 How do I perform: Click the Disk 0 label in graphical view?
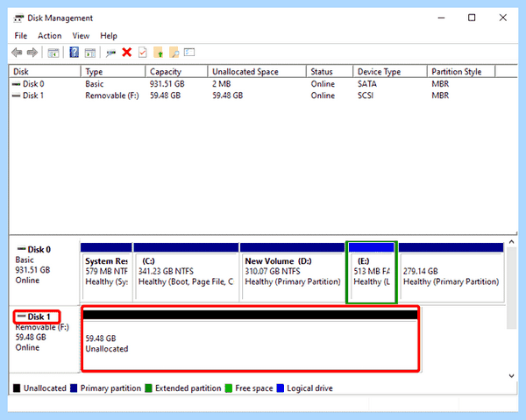[x=39, y=250]
